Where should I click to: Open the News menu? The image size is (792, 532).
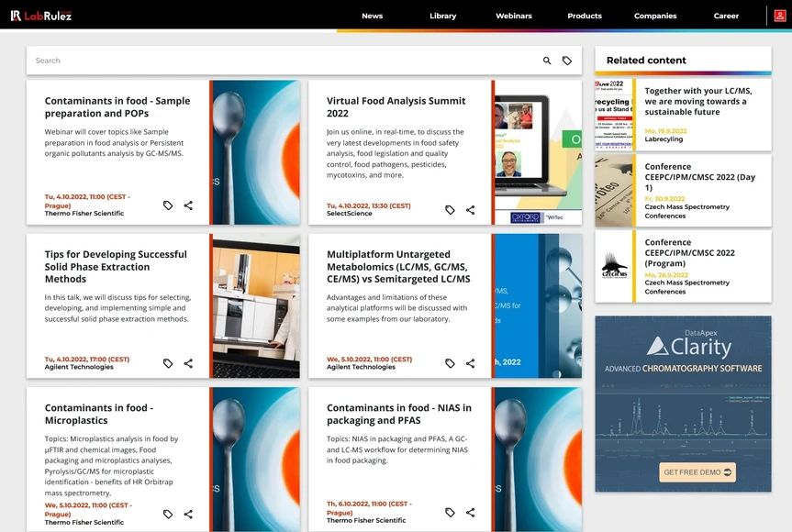373,16
